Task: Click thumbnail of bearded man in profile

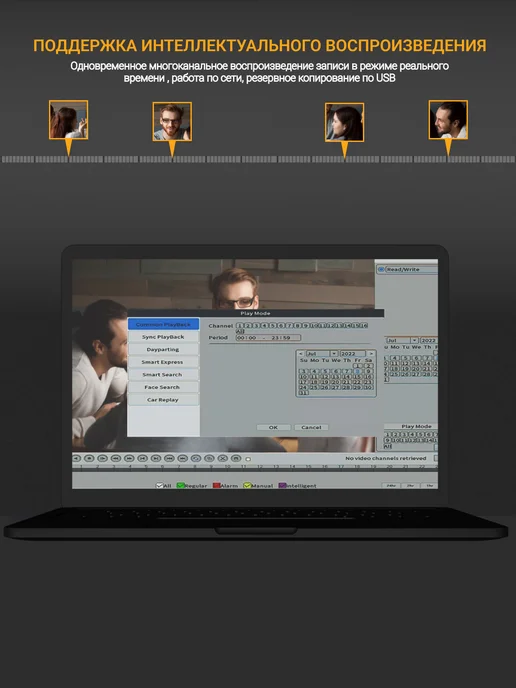Action: tap(448, 120)
